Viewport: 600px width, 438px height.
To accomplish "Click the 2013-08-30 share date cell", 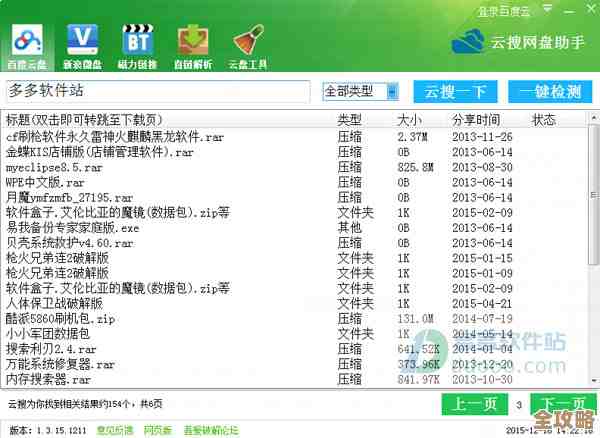I will pos(482,167).
